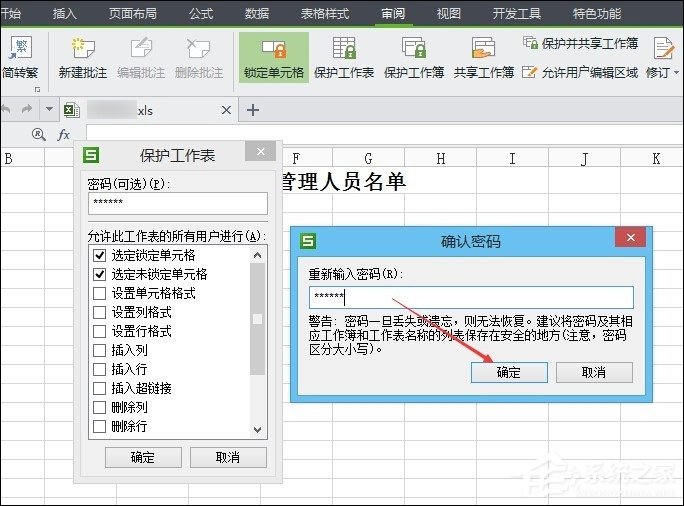Click the fx insert function icon
This screenshot has height=506, width=684.
(64, 134)
